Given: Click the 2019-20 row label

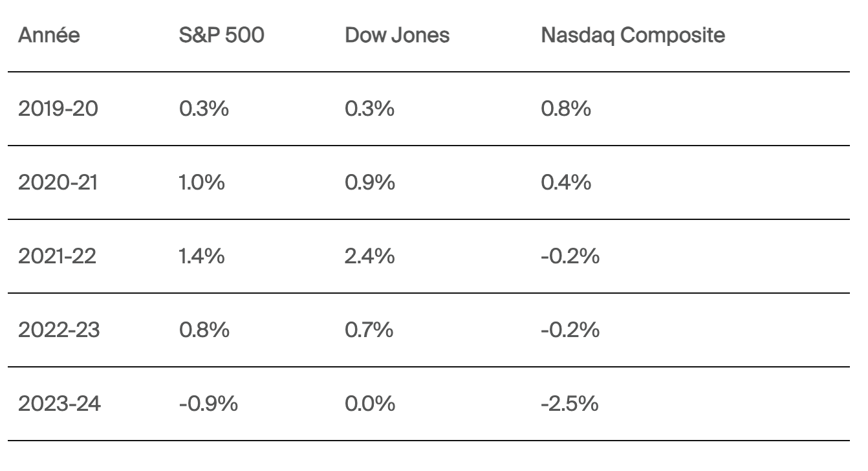Looking at the screenshot, I should click(58, 109).
